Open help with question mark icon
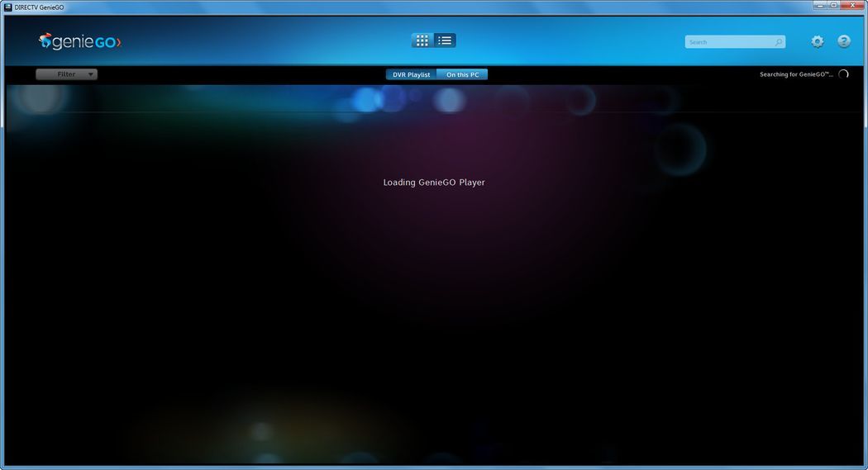The width and height of the screenshot is (868, 470). click(844, 41)
